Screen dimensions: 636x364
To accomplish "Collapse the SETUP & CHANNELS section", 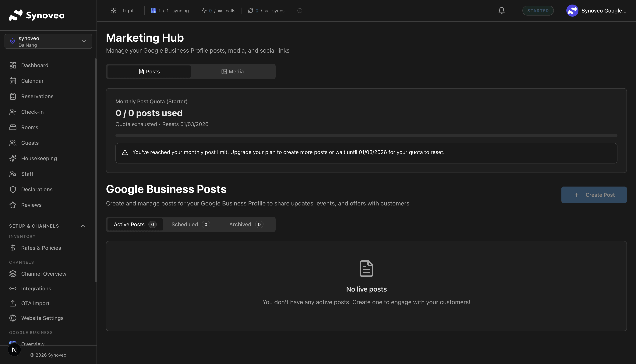I will pos(83,226).
